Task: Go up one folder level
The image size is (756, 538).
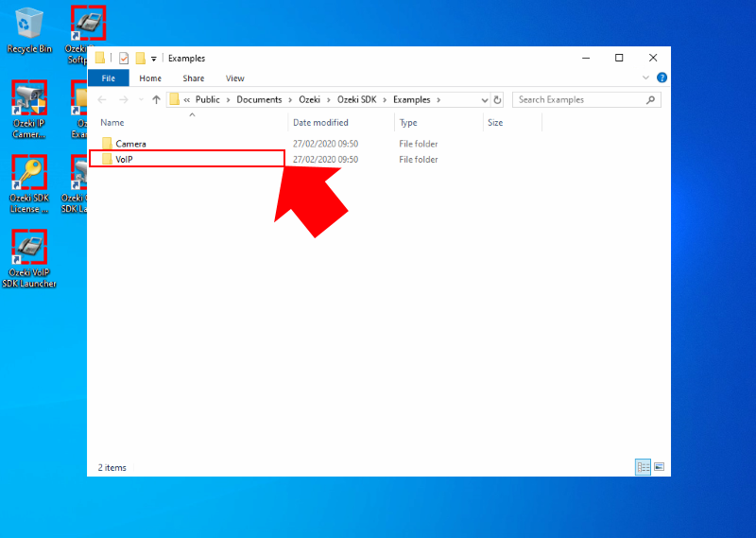Action: 156,100
